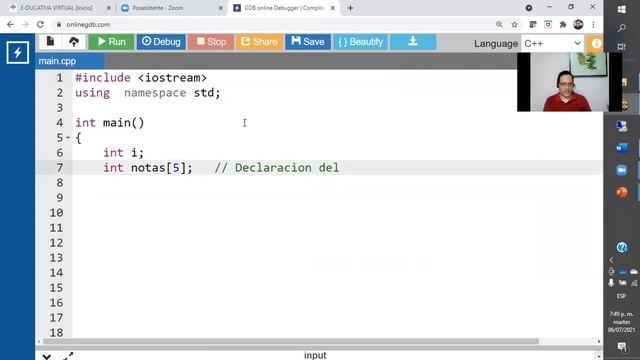Switch to the Zoom browser tab
The height and width of the screenshot is (360, 640).
click(158, 8)
